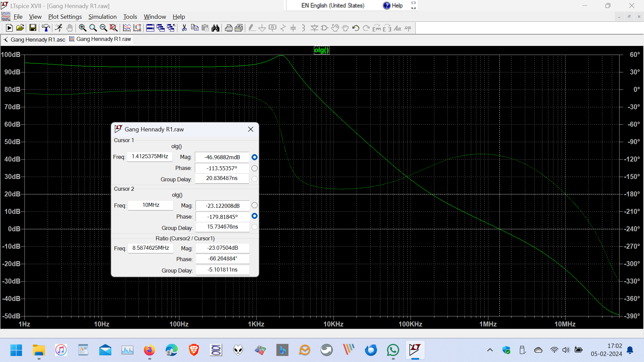Click the Cursor 1 Mag value field

(x=222, y=157)
